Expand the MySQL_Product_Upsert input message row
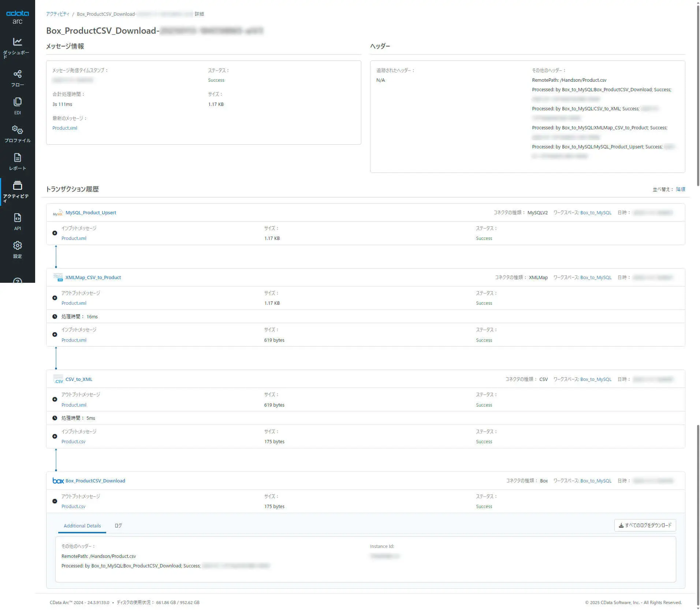The image size is (700, 611). point(55,233)
